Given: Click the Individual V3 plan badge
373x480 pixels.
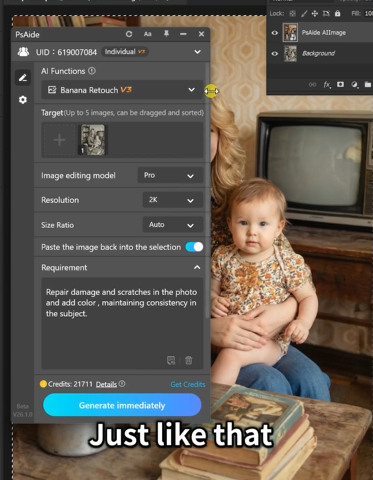Looking at the screenshot, I should pos(125,52).
